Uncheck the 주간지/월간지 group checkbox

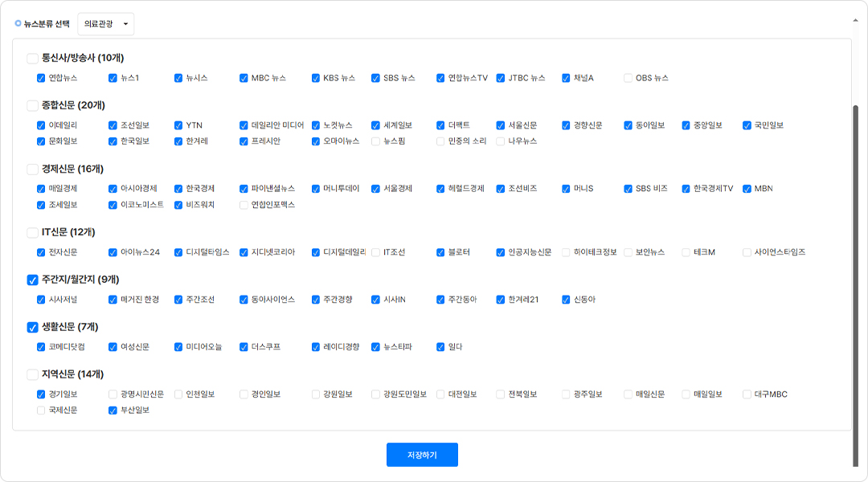tap(32, 280)
